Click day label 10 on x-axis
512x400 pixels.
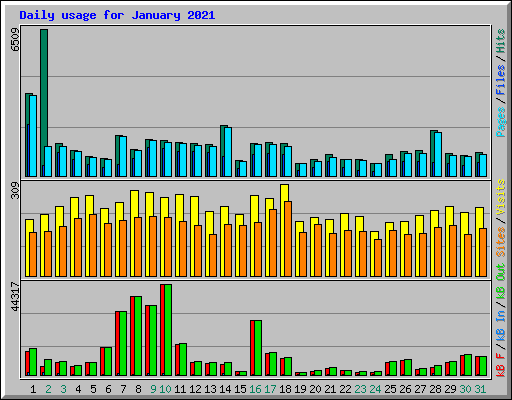(165, 389)
